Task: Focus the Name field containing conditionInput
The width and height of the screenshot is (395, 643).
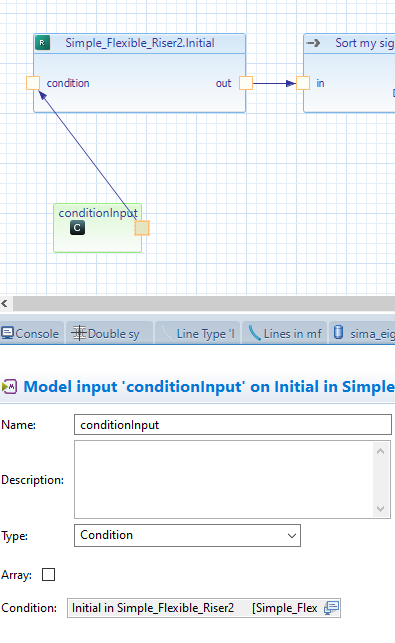Action: (x=233, y=424)
